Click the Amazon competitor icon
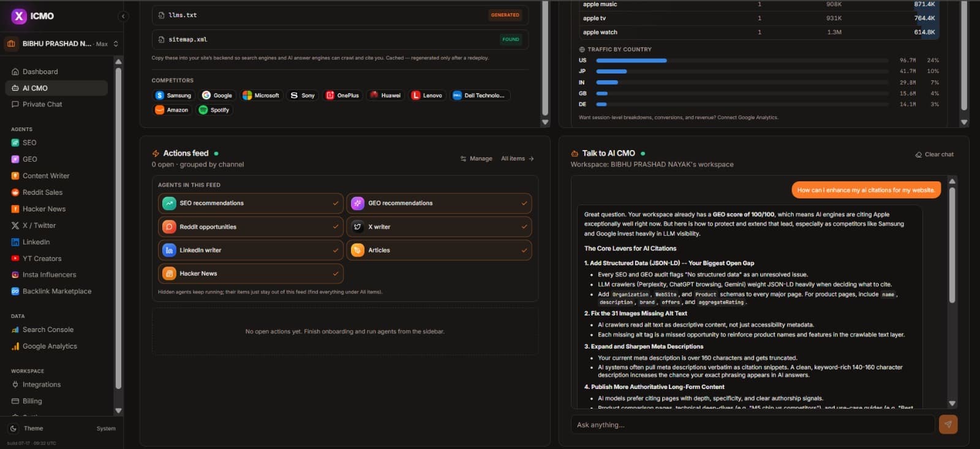980x449 pixels. [x=159, y=110]
